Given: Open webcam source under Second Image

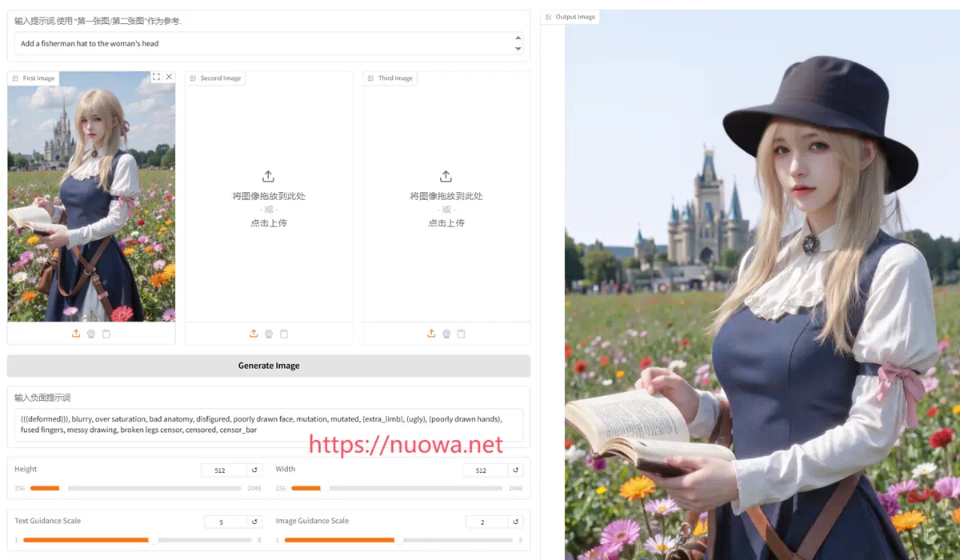Looking at the screenshot, I should pos(269,334).
